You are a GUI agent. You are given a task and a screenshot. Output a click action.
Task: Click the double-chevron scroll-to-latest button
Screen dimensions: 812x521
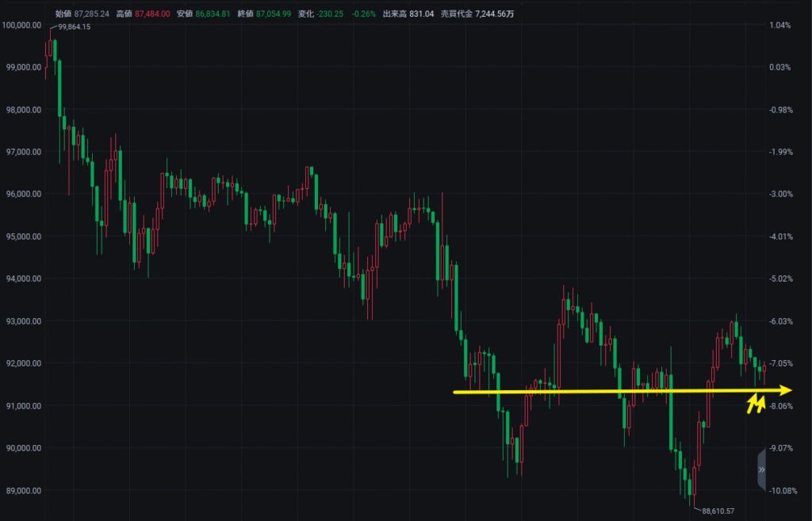point(761,469)
